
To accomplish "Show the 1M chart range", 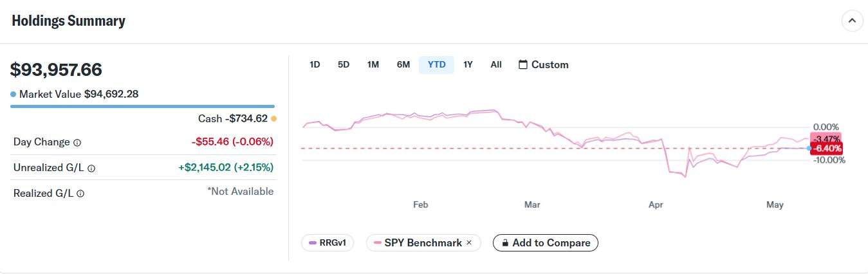I will pyautogui.click(x=373, y=65).
